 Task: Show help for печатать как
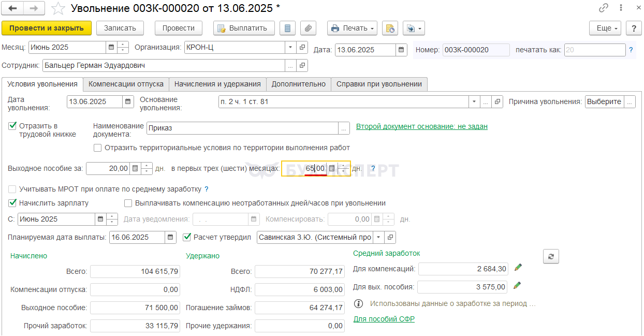pos(631,50)
